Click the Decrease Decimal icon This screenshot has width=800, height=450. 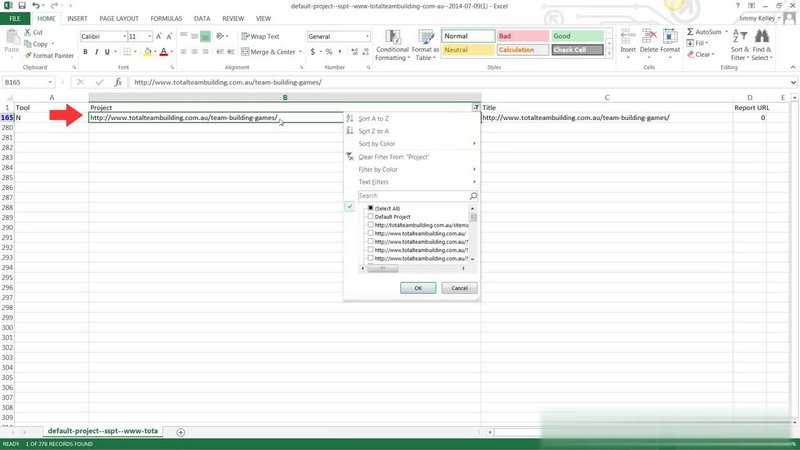[366, 52]
